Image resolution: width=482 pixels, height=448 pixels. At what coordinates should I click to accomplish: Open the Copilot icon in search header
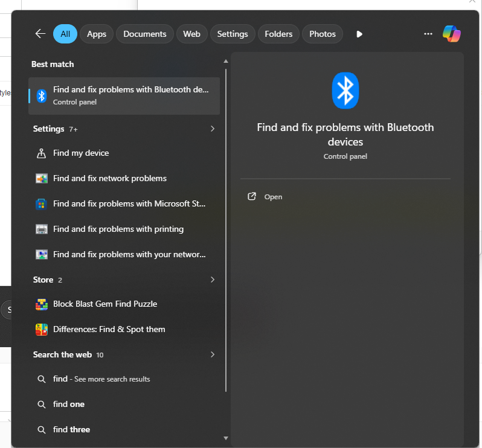pos(451,34)
